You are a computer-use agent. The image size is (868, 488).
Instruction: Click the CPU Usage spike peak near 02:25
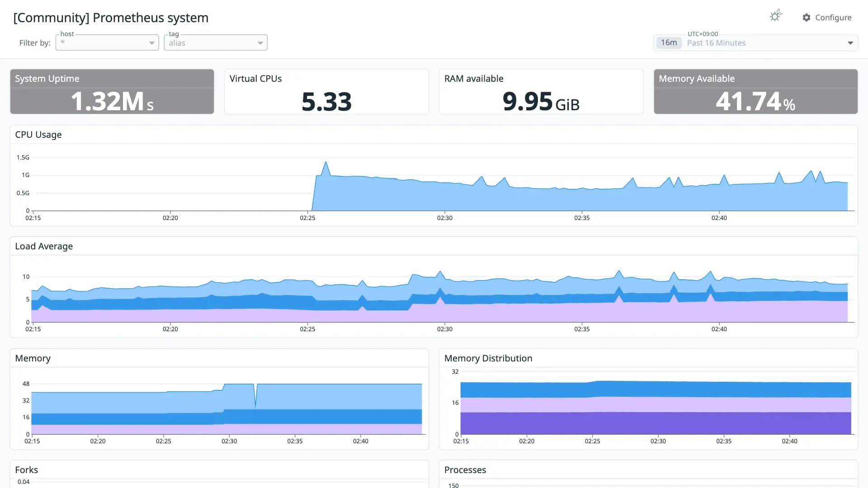325,162
